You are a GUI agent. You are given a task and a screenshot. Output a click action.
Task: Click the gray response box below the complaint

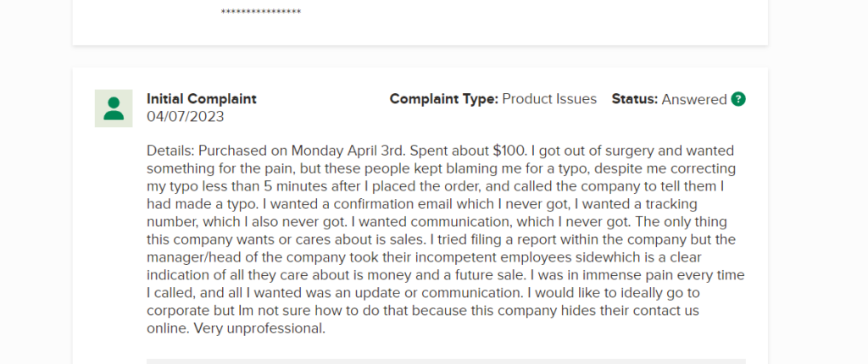click(x=446, y=361)
